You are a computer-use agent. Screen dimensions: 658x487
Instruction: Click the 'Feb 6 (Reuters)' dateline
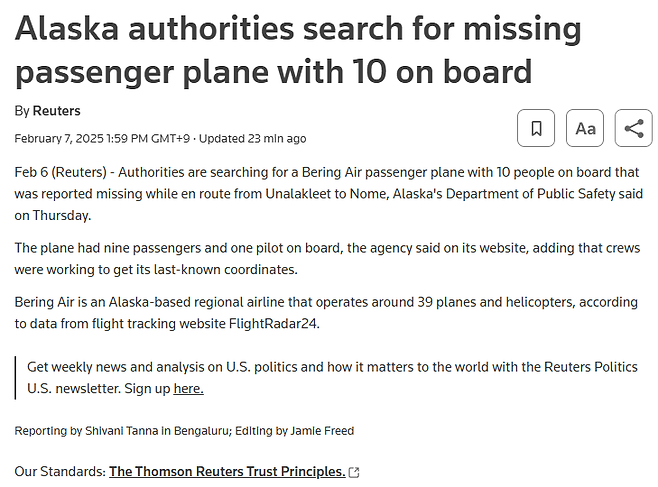click(x=65, y=172)
